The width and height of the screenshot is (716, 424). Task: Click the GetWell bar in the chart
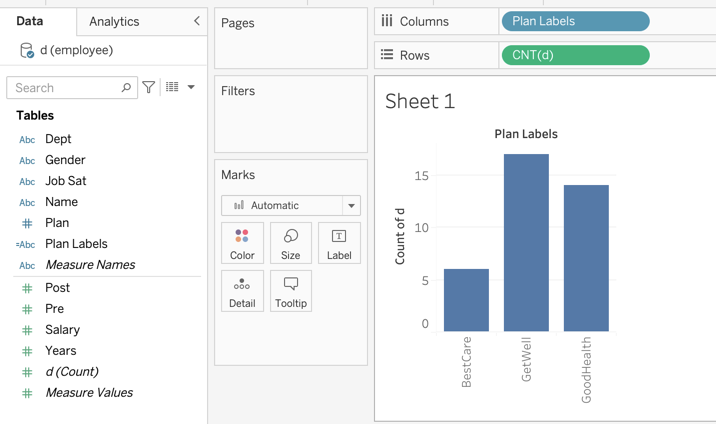(x=526, y=243)
